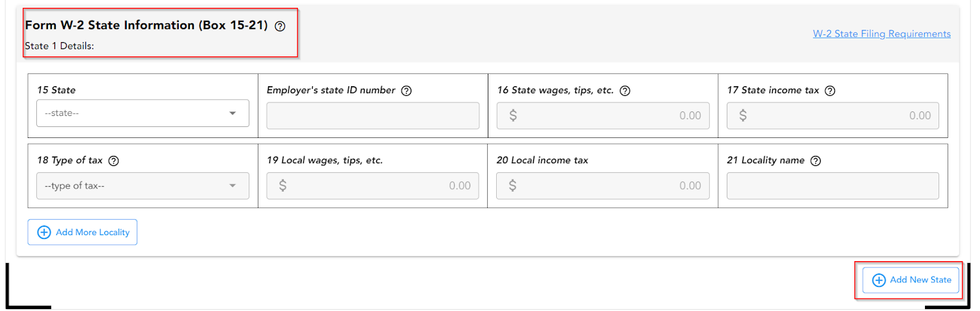Click the 19 Local wages amount field
The width and height of the screenshot is (980, 311).
pos(373,186)
